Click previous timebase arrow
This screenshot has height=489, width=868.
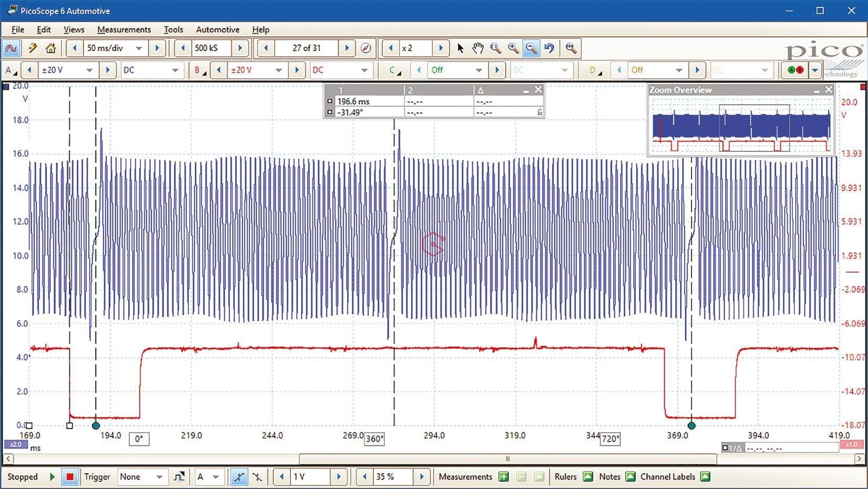75,48
